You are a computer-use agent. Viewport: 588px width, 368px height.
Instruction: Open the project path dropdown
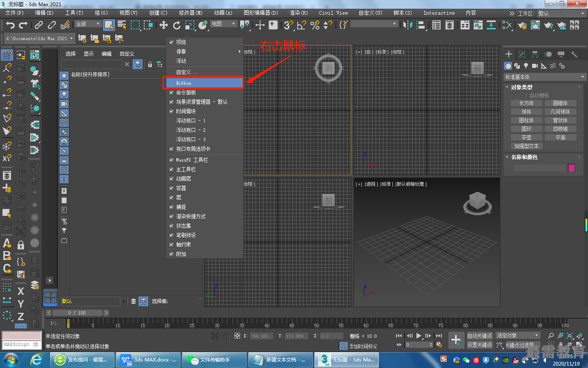pos(40,38)
